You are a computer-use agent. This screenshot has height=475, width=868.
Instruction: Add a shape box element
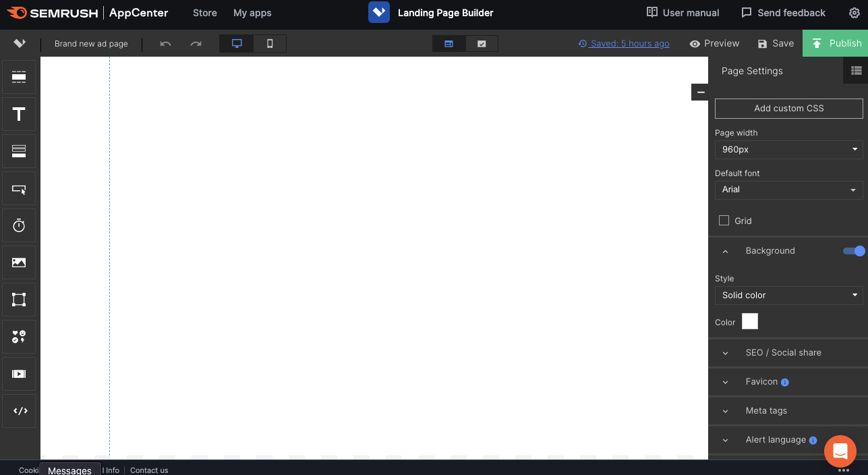[x=19, y=300]
